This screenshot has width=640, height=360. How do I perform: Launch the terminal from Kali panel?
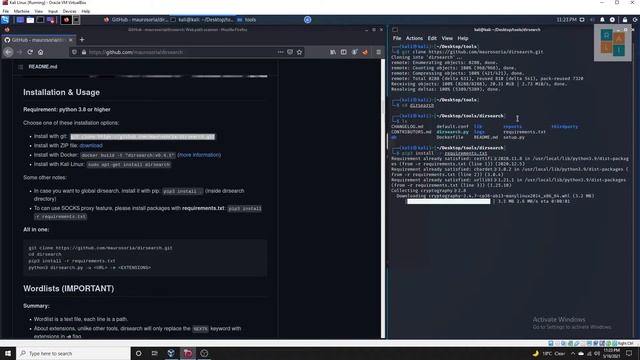[40, 20]
